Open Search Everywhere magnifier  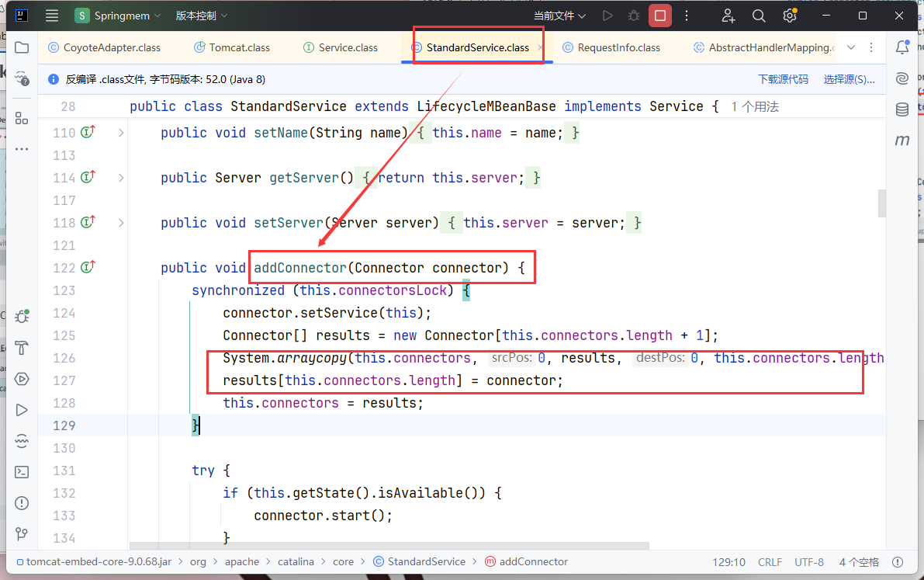pyautogui.click(x=759, y=16)
